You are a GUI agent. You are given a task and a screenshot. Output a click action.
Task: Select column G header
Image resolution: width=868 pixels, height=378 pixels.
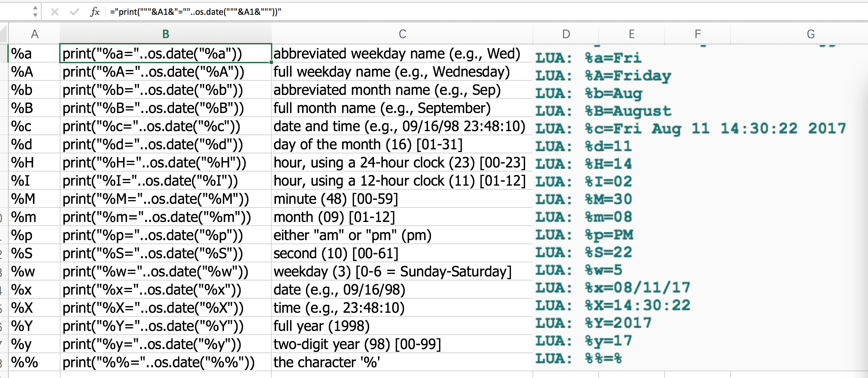coord(811,34)
